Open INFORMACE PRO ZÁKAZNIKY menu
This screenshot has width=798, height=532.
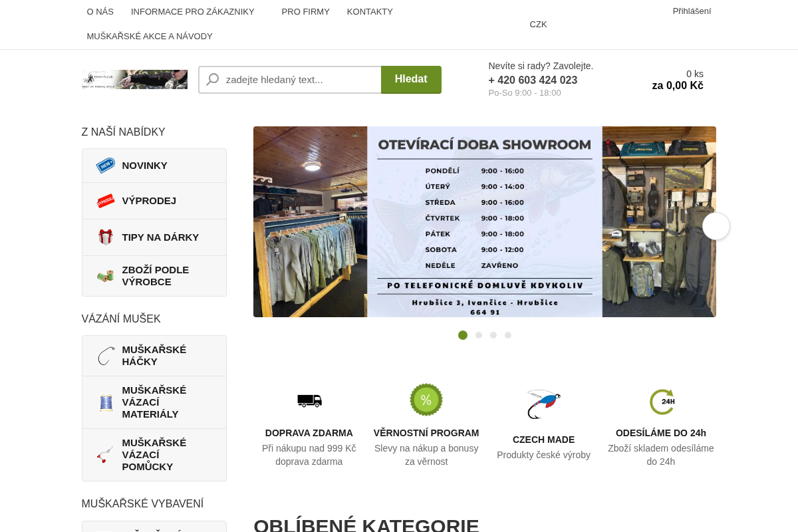click(x=193, y=12)
